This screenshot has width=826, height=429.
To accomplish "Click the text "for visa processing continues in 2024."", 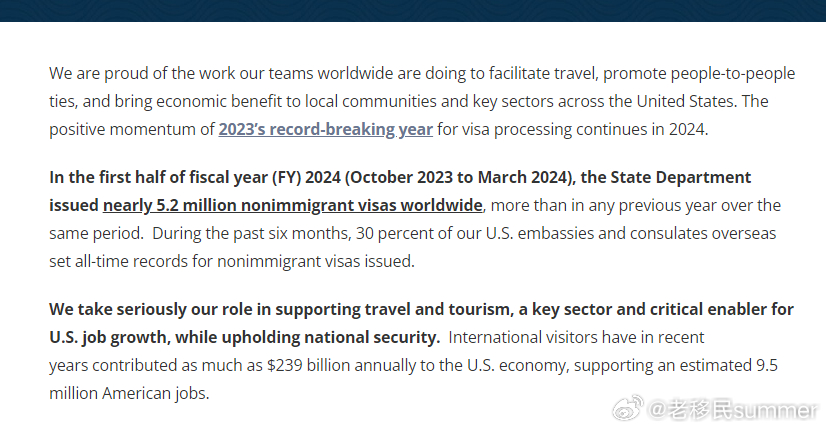I will tap(573, 130).
